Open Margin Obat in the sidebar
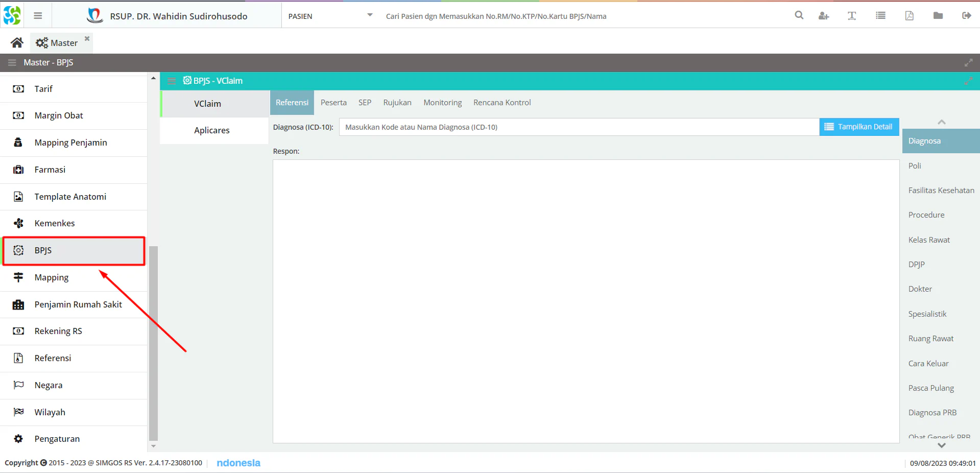The image size is (980, 473). click(x=74, y=115)
